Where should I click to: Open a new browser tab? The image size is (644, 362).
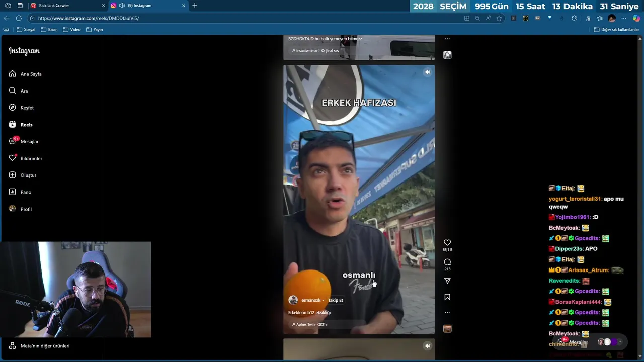click(195, 6)
